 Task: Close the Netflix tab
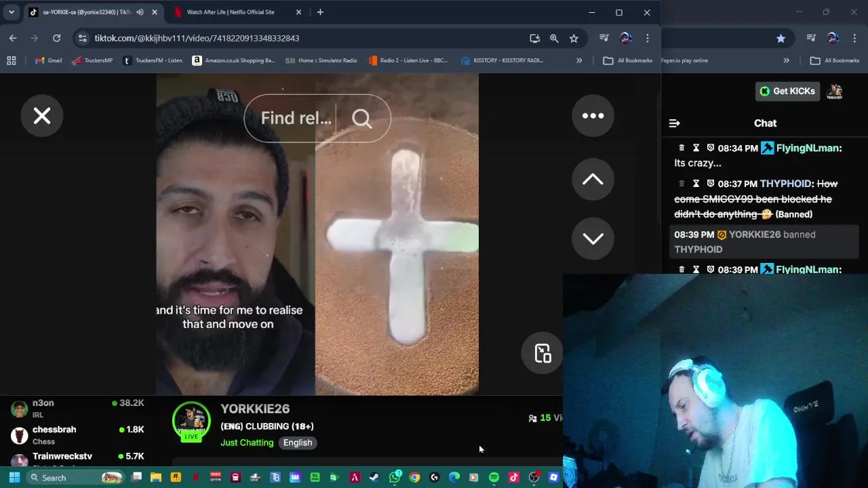[x=298, y=12]
